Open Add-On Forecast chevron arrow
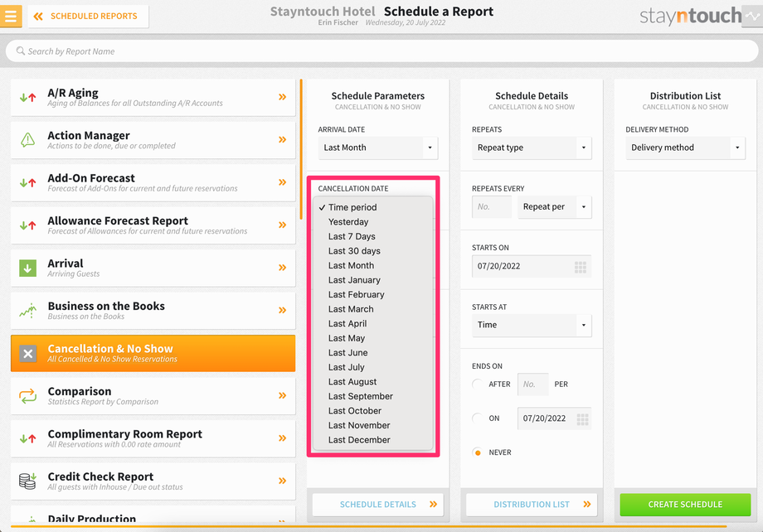The width and height of the screenshot is (763, 532). (x=282, y=182)
